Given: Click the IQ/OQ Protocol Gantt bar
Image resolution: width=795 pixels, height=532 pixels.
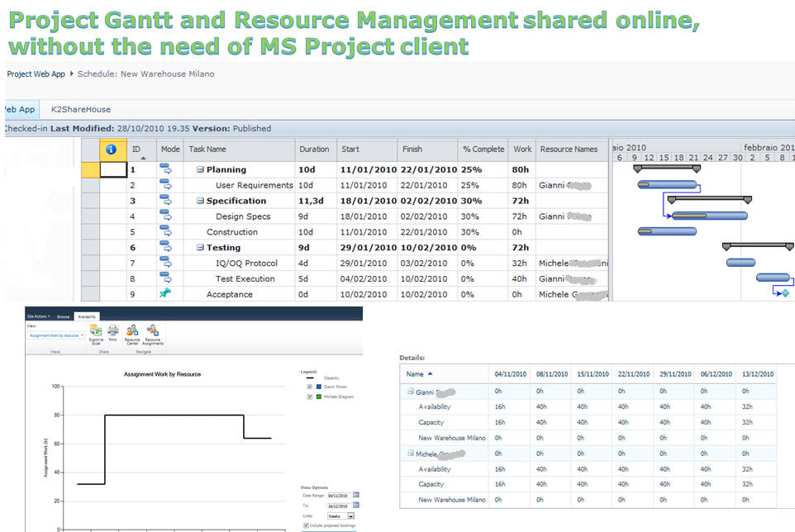Looking at the screenshot, I should point(740,263).
